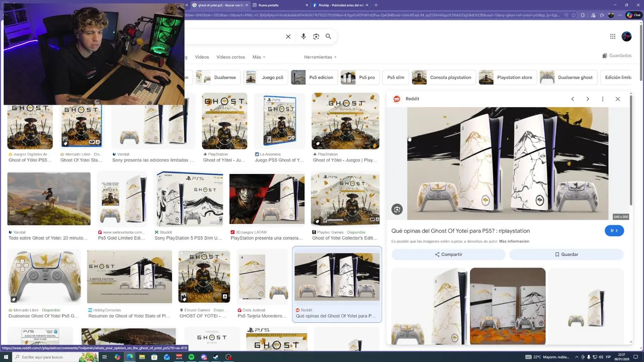Select the Consola playstation filter chip
Screen dimensions: 644x362
coord(443,77)
